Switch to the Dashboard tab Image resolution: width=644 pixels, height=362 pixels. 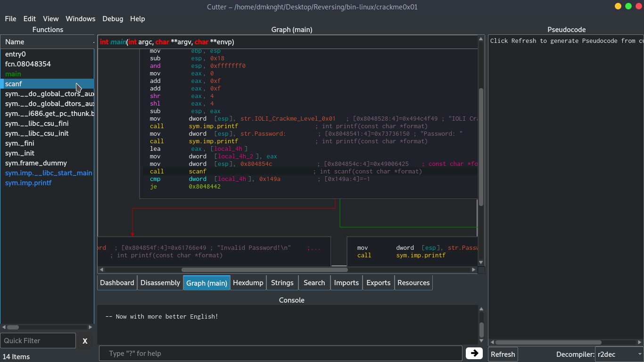pos(116,282)
